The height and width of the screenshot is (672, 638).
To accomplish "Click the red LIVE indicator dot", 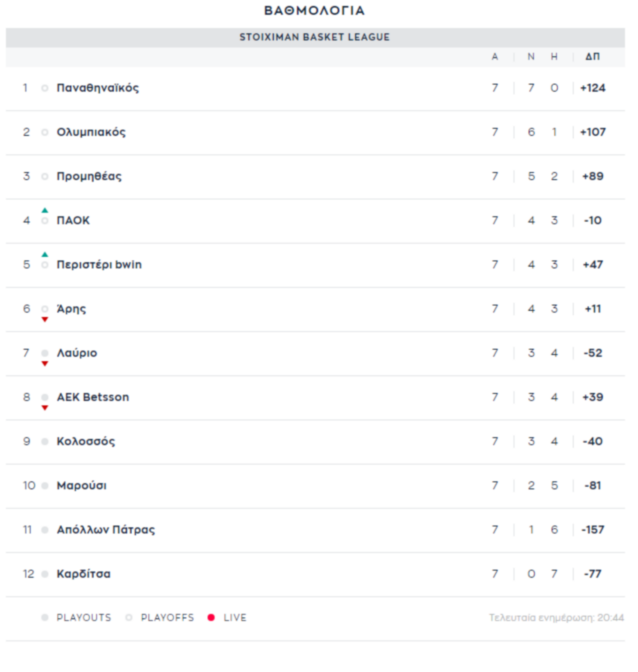I will (x=211, y=617).
